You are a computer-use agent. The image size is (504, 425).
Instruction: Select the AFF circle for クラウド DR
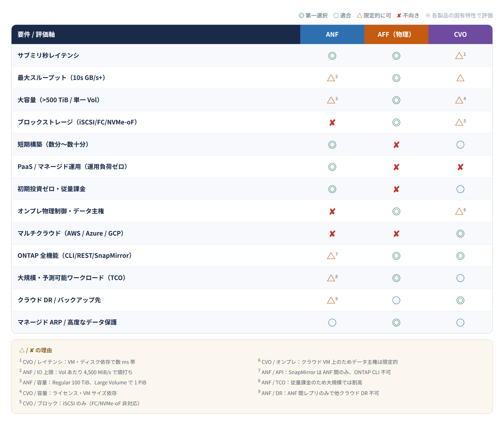pos(396,300)
